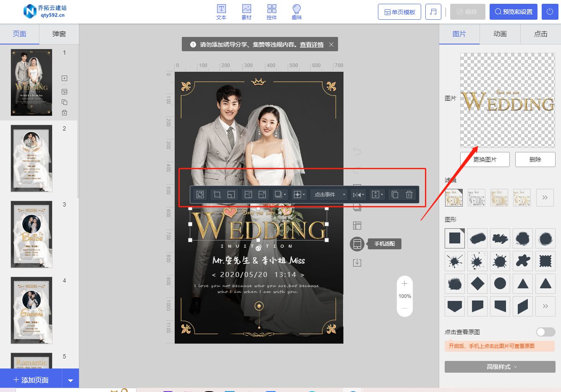
Task: Click the music note icon in top bar
Action: (x=433, y=12)
